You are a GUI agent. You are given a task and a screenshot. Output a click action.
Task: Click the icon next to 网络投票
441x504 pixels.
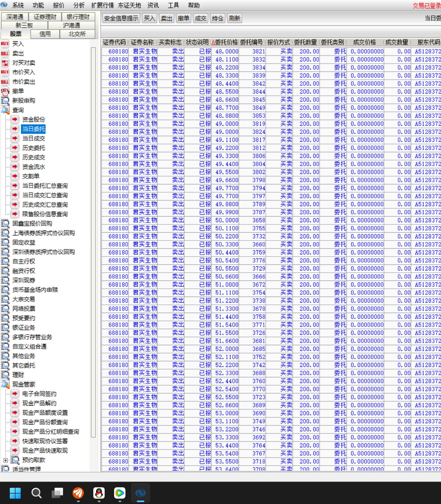pos(5,309)
